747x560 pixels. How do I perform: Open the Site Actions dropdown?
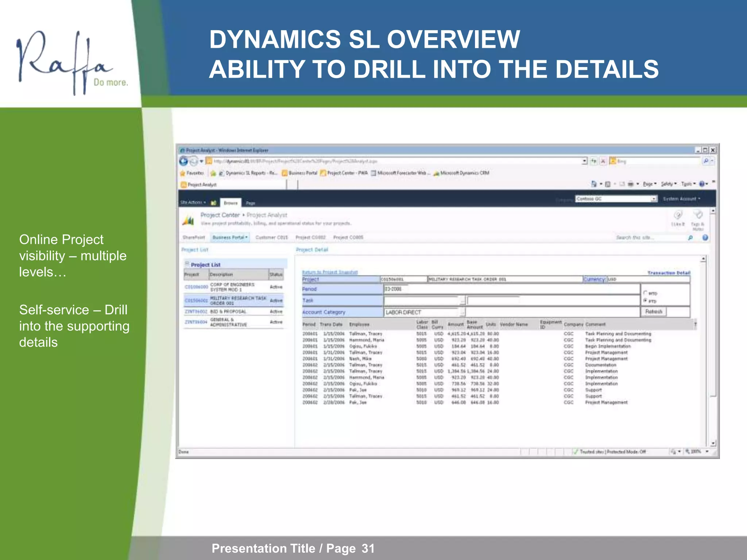[x=193, y=202]
